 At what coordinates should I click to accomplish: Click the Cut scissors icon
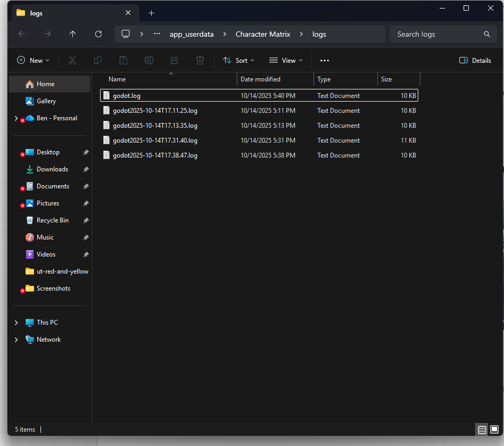(72, 61)
